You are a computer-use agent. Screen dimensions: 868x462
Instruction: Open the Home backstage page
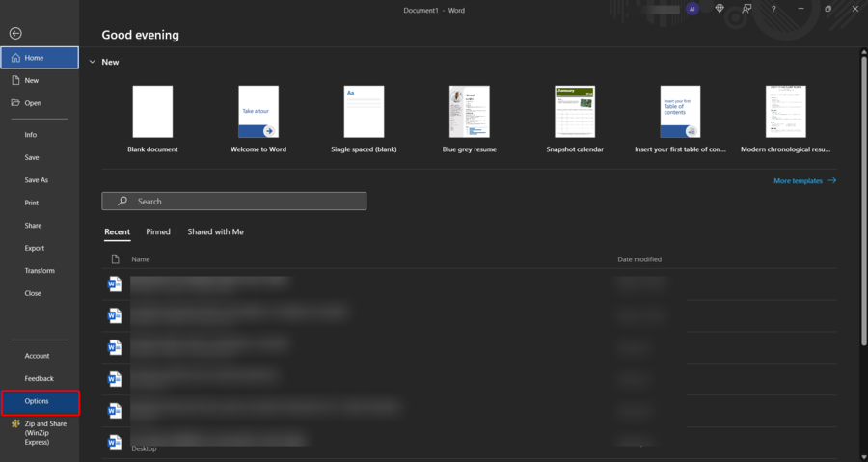40,58
